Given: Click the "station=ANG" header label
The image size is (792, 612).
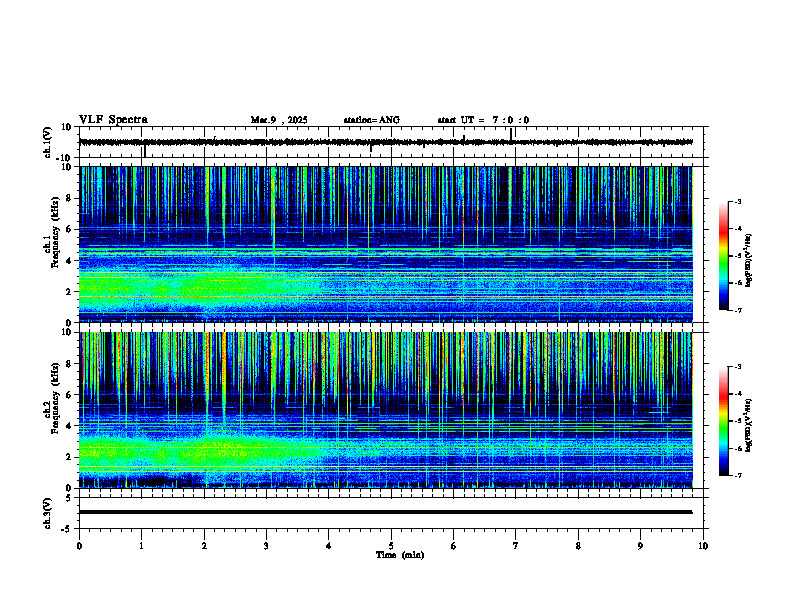Looking at the screenshot, I should coord(372,120).
